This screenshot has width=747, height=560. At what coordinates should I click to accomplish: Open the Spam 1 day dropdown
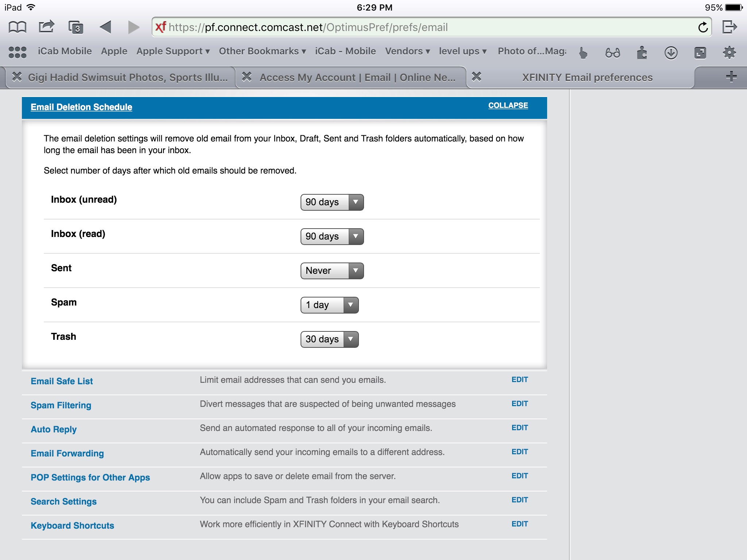point(329,305)
